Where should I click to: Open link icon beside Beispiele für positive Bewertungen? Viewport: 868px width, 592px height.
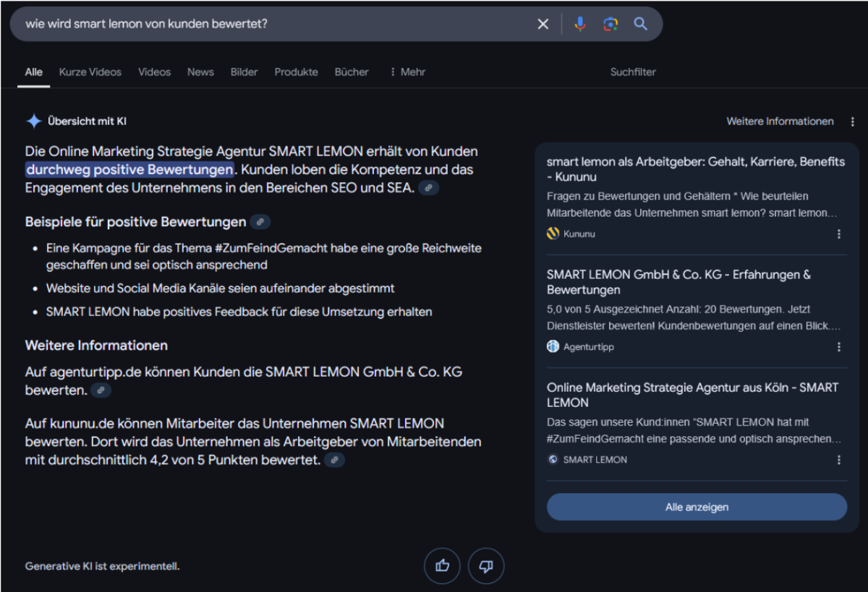click(x=260, y=222)
